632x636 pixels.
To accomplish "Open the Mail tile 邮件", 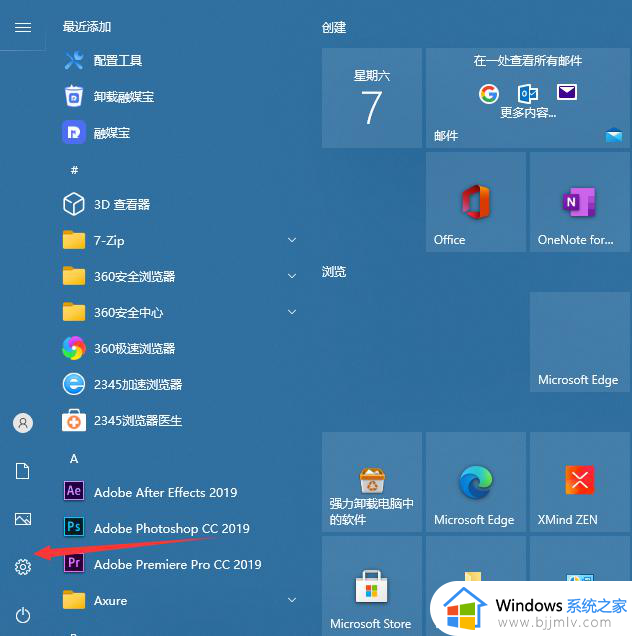I will pyautogui.click(x=528, y=98).
